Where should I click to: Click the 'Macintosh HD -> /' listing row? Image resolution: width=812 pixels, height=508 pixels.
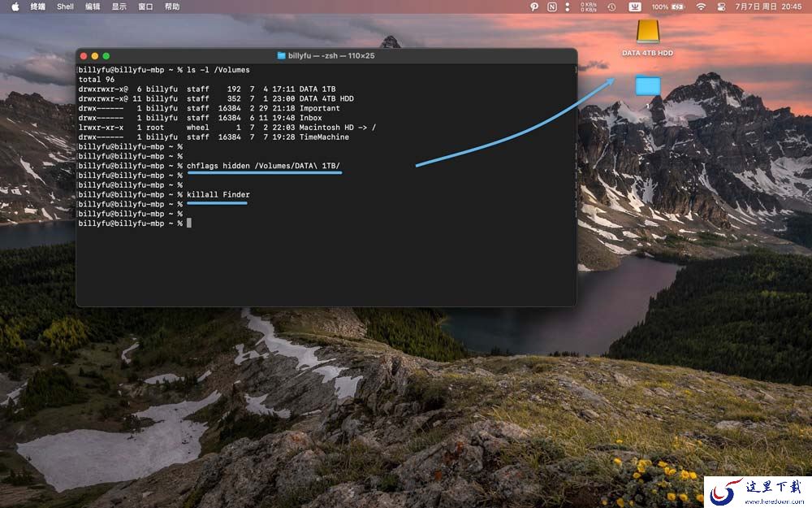pos(227,128)
